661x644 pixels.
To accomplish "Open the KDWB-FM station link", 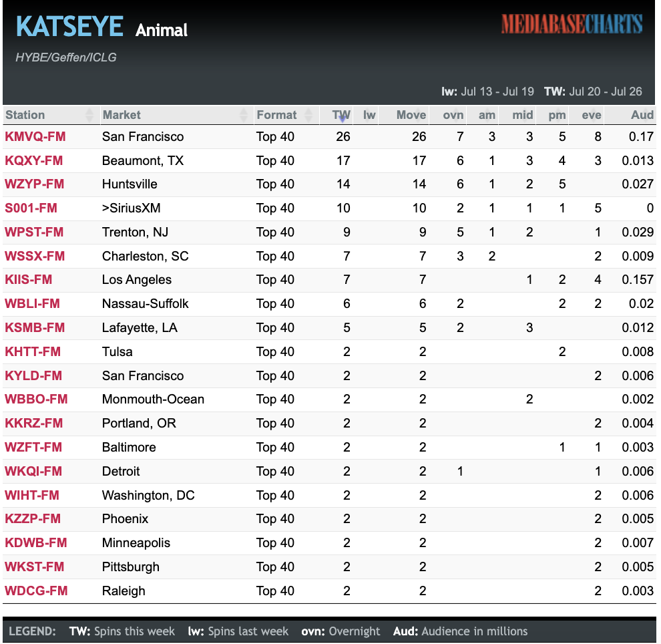I will [36, 542].
